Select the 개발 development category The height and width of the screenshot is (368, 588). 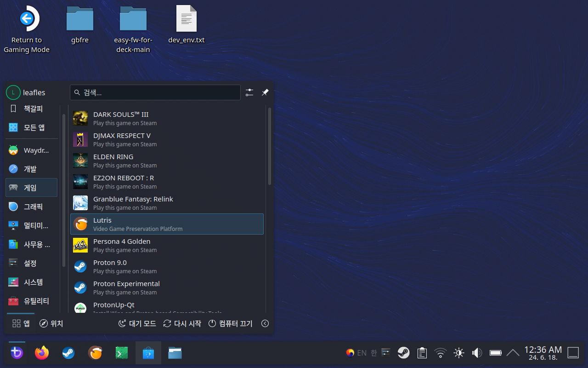[32, 169]
